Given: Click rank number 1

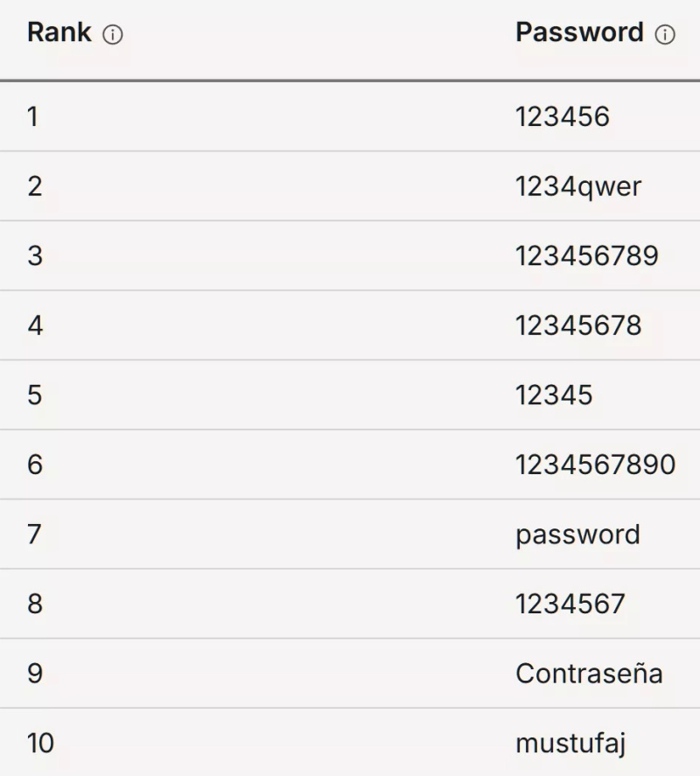Looking at the screenshot, I should [33, 116].
